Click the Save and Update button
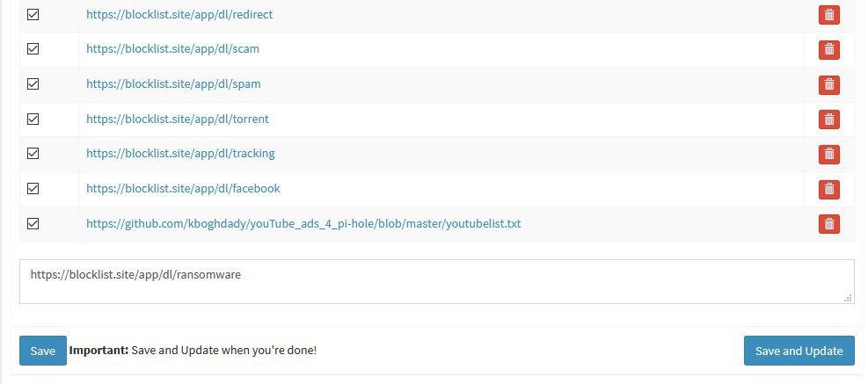 (799, 351)
